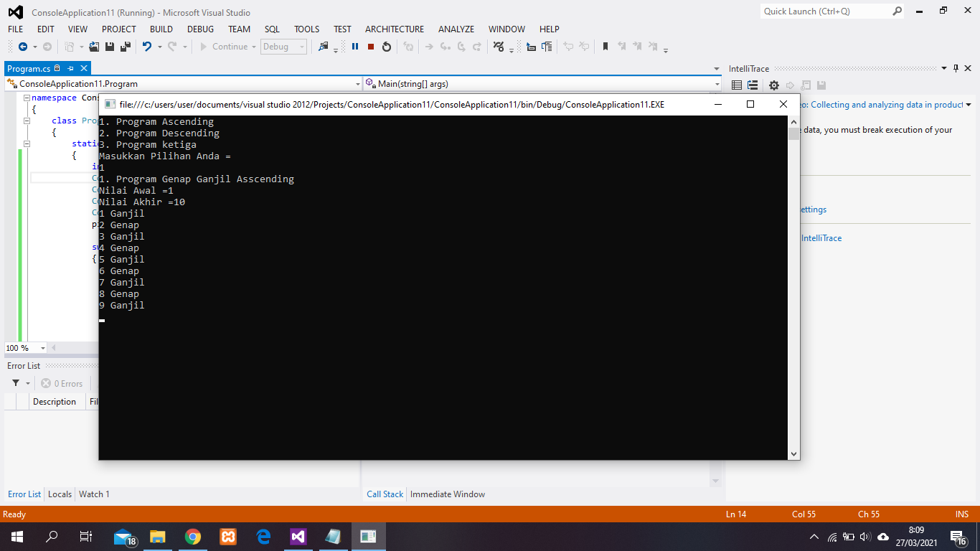
Task: Open IntelliTrace window position dropdown arrow
Action: coord(943,68)
